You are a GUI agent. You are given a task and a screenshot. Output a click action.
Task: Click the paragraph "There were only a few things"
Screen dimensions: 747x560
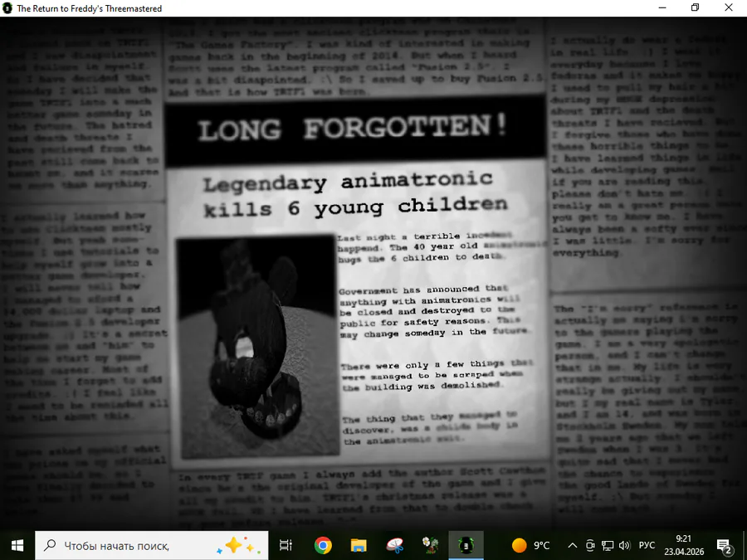[436, 376]
